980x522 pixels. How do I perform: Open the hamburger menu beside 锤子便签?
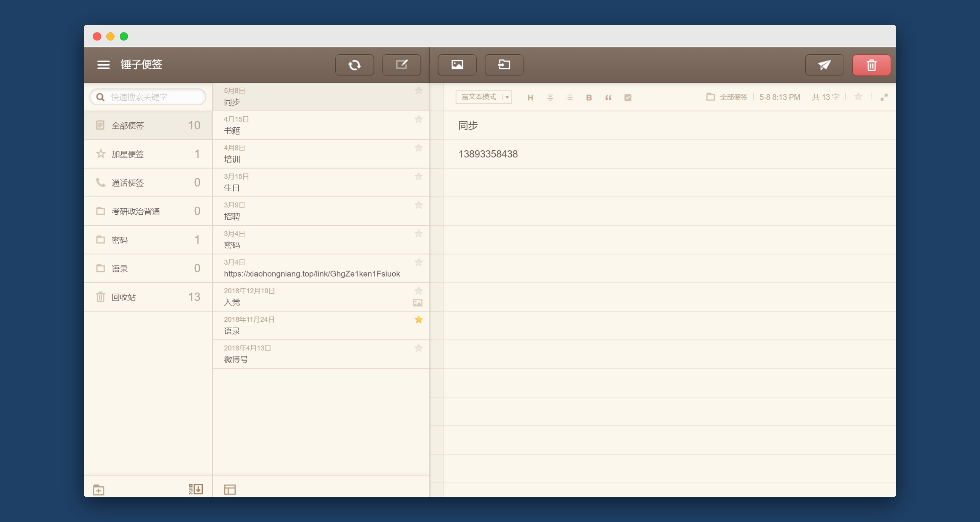(103, 65)
